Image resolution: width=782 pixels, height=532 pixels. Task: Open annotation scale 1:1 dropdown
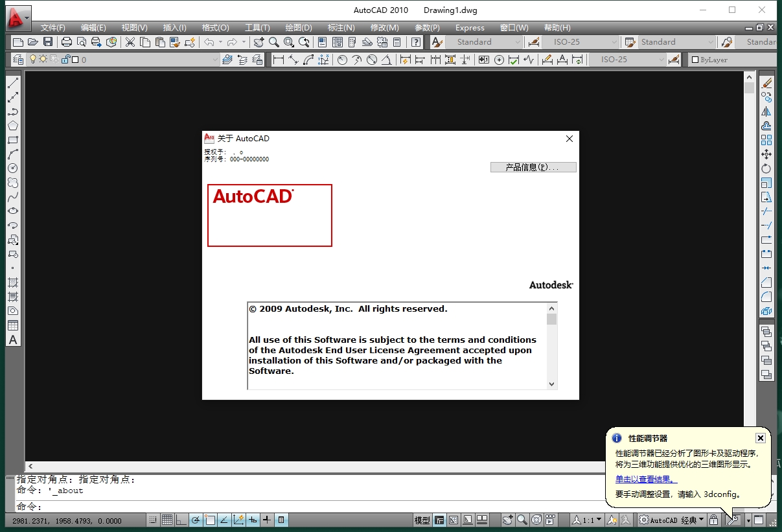click(586, 520)
